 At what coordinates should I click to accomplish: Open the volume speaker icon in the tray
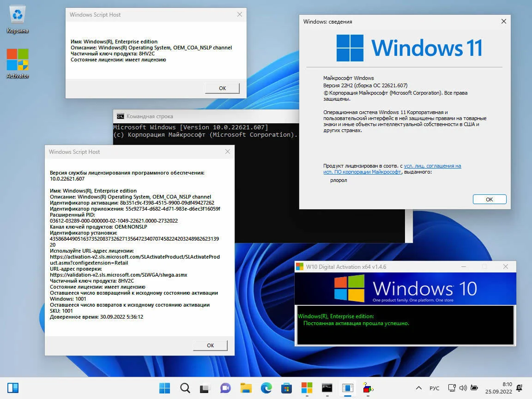tap(463, 388)
